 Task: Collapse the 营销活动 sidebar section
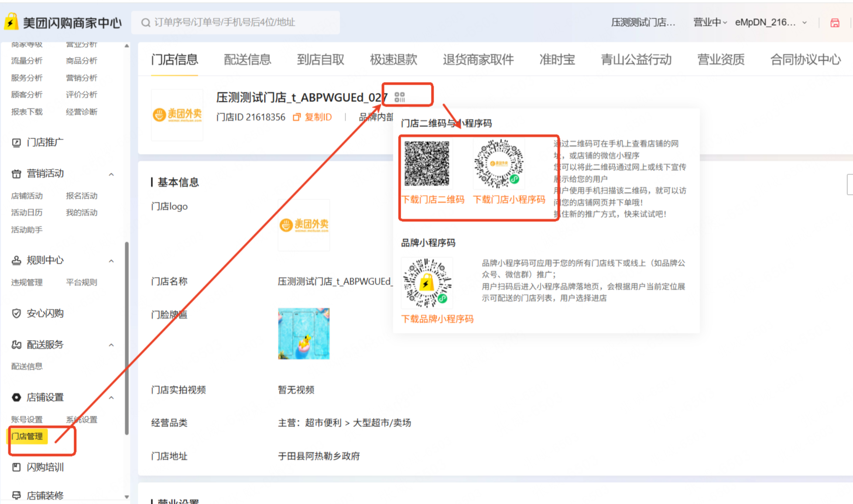(x=111, y=174)
